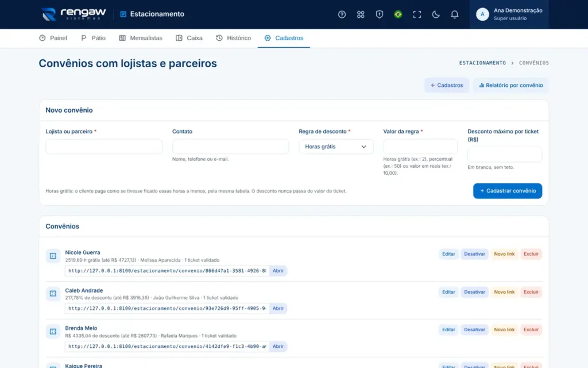Toggle dark mode moon icon

tap(435, 14)
